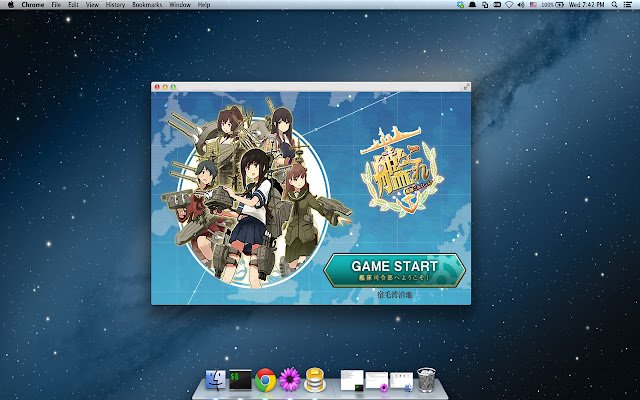Open Finder from the dock
The height and width of the screenshot is (400, 640).
point(216,380)
